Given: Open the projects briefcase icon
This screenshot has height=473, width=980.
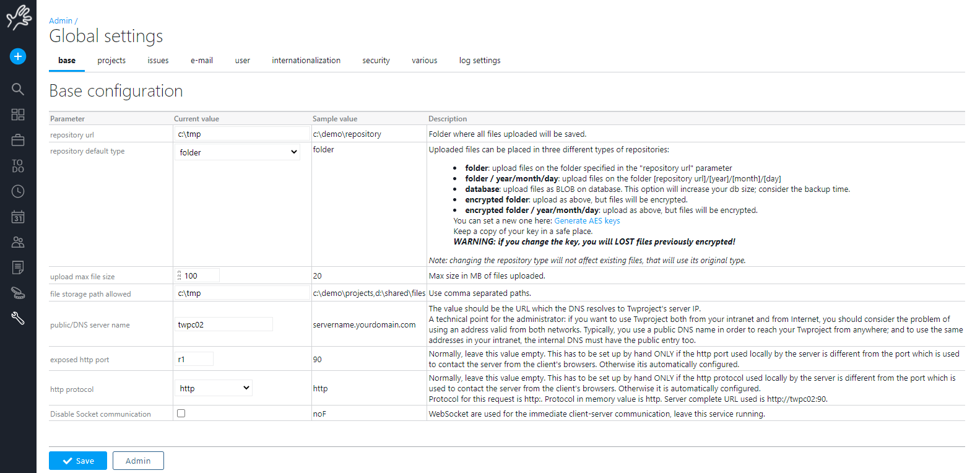Looking at the screenshot, I should point(18,141).
